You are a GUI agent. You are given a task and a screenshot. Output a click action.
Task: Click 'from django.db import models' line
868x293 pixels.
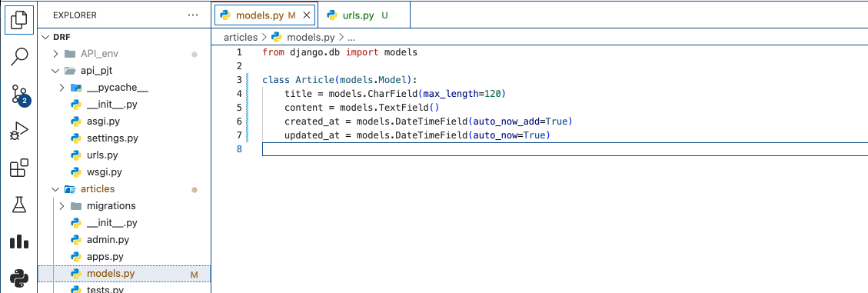(340, 52)
